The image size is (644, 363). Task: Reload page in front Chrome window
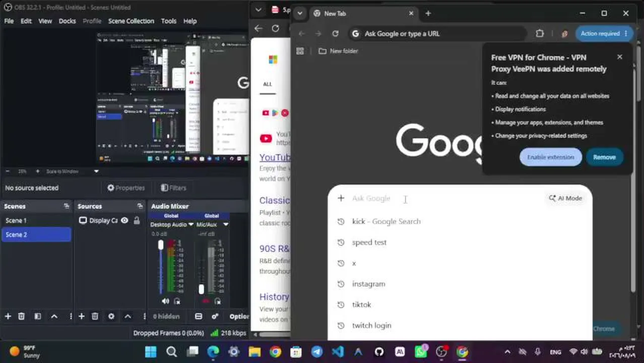coord(335,34)
